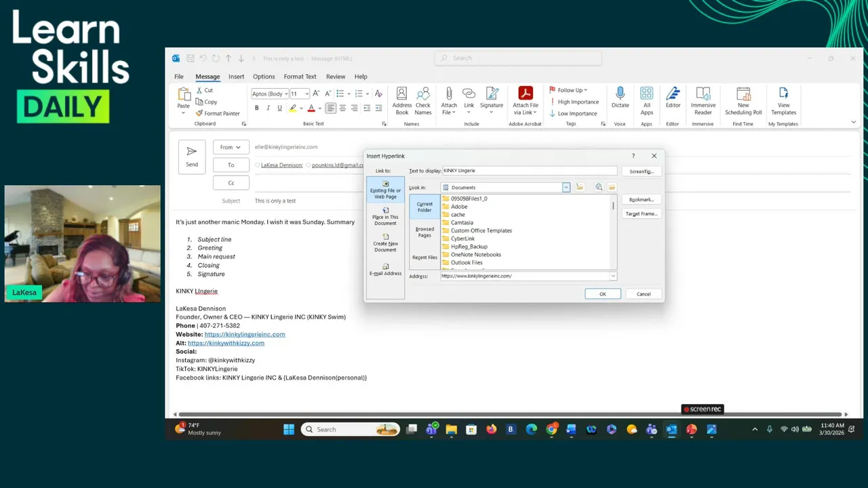This screenshot has width=868, height=488.
Task: Select E-mail Address link type
Action: 385,270
